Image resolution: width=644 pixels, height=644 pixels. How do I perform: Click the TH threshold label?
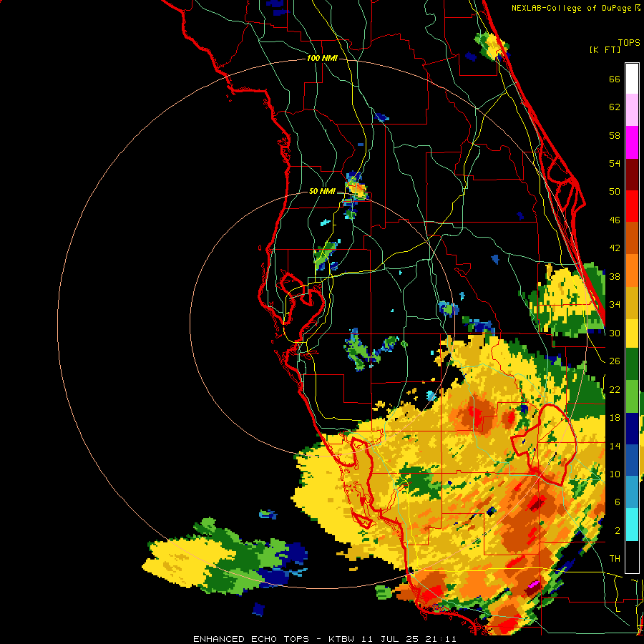615,559
